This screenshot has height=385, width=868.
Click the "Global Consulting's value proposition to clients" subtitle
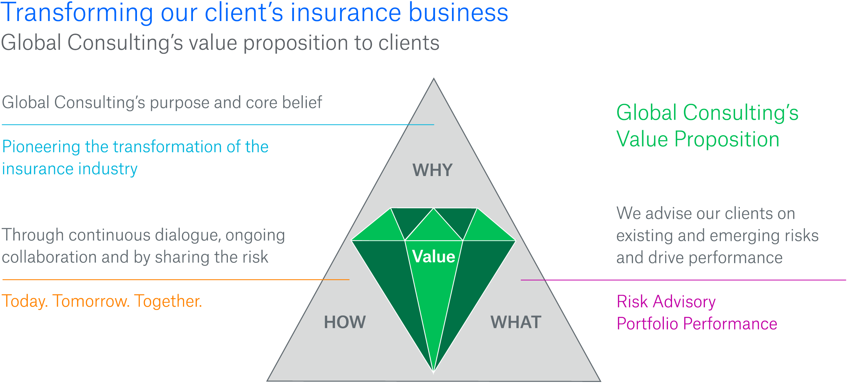[x=220, y=43]
